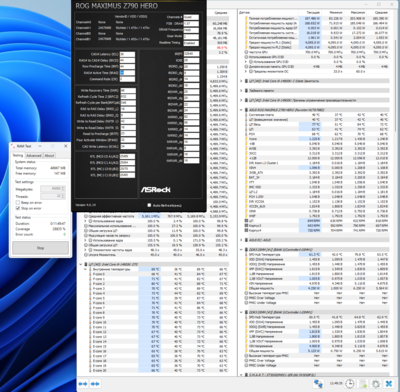The width and height of the screenshot is (400, 392).
Task: Click the chip icon of ASUS EC group
Action: [247, 240]
